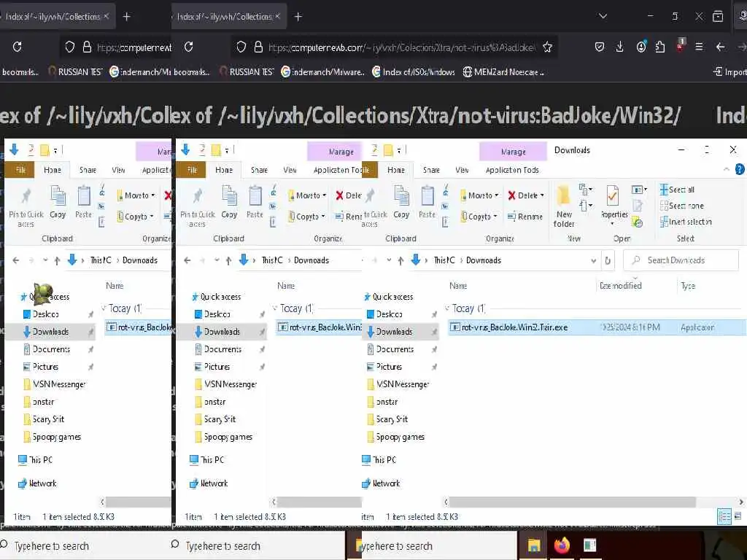This screenshot has height=560, width=747.
Task: Click the bookmark star in the browser address bar
Action: click(547, 47)
